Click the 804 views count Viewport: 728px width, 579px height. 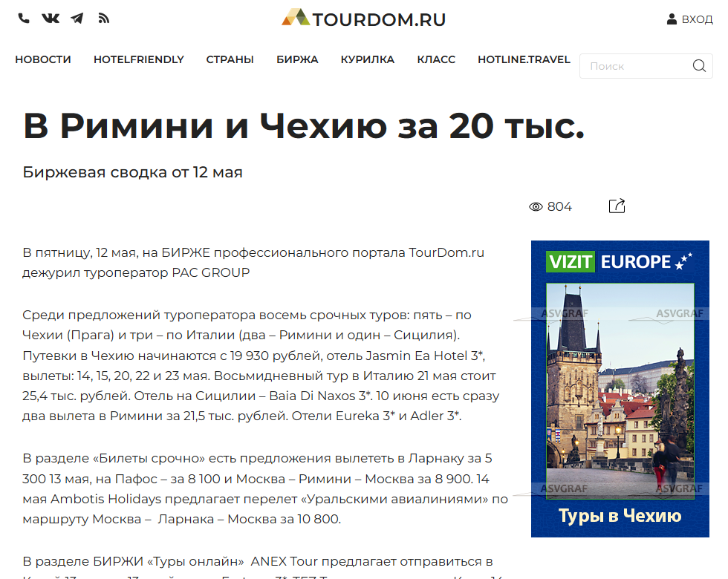pos(559,206)
